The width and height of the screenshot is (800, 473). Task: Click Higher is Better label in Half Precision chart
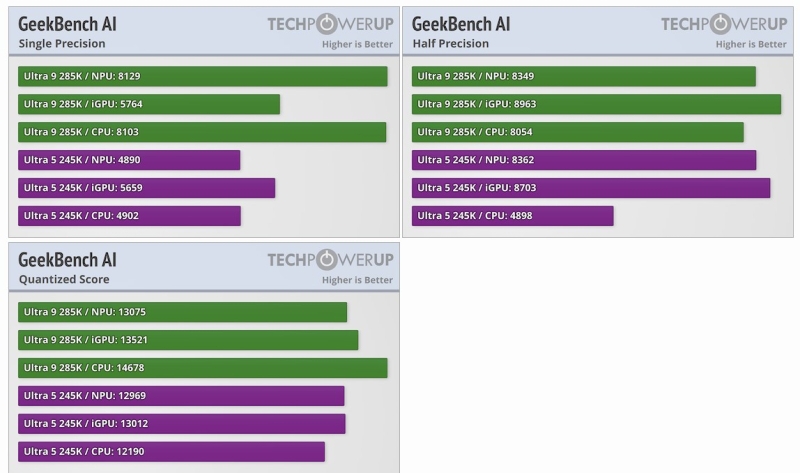(750, 44)
